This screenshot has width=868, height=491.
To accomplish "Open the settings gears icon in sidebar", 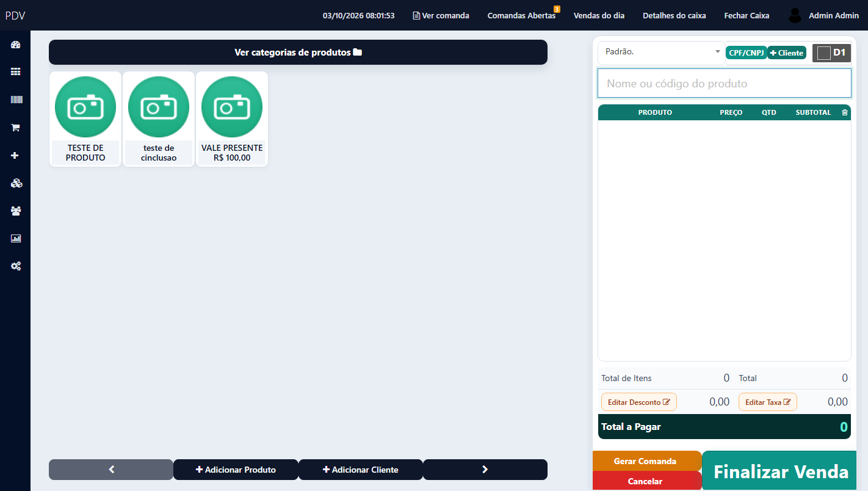I will (16, 266).
